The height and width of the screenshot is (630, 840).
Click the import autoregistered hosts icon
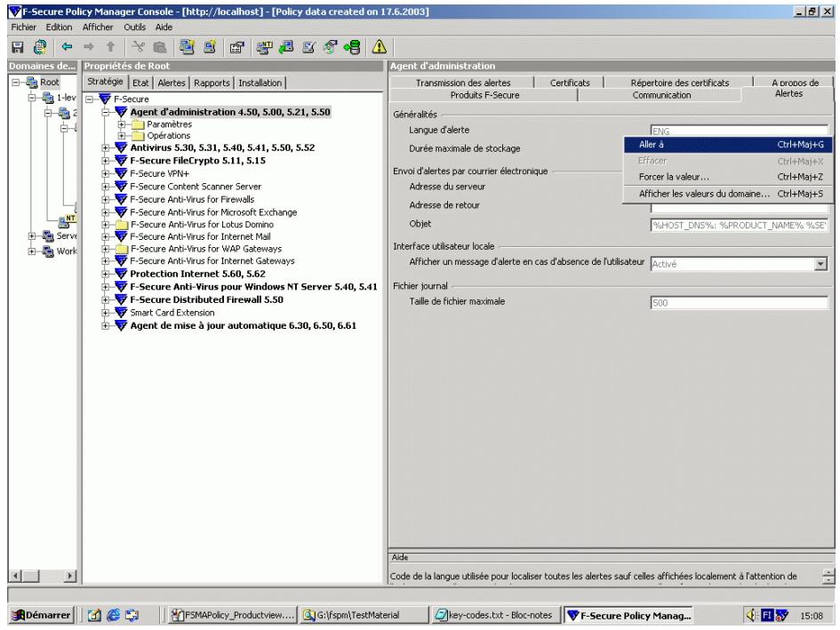click(308, 47)
